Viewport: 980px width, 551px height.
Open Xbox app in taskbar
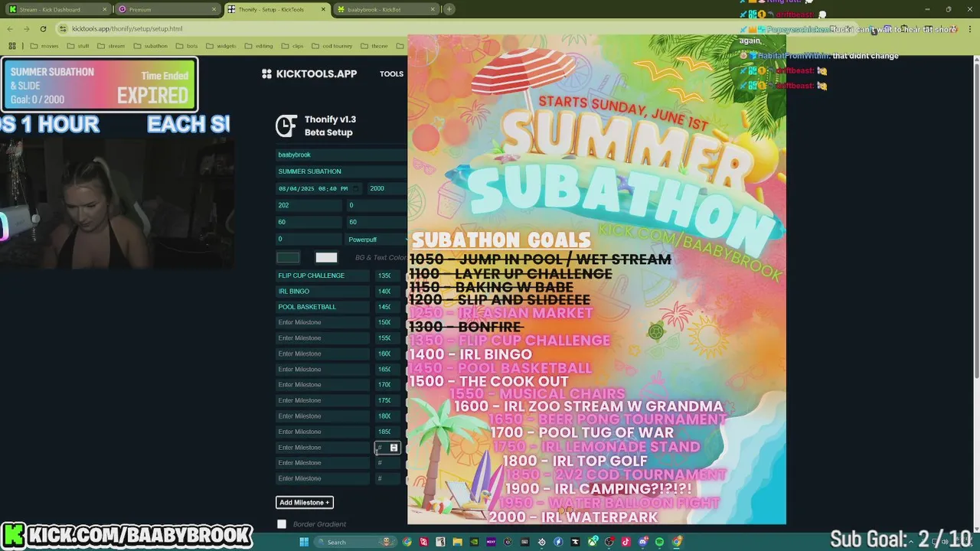coord(593,542)
